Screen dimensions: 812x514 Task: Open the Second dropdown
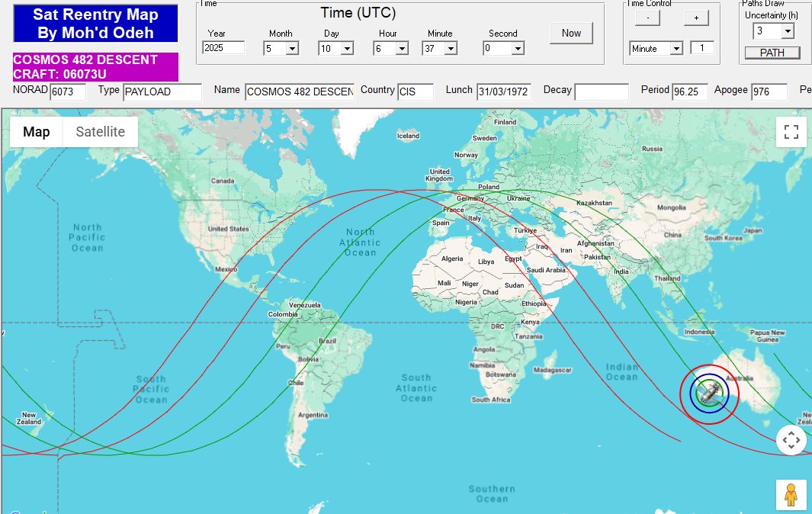coord(518,48)
